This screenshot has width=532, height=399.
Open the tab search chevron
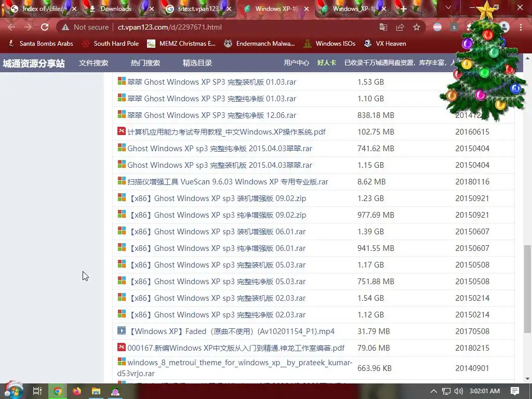point(448,7)
